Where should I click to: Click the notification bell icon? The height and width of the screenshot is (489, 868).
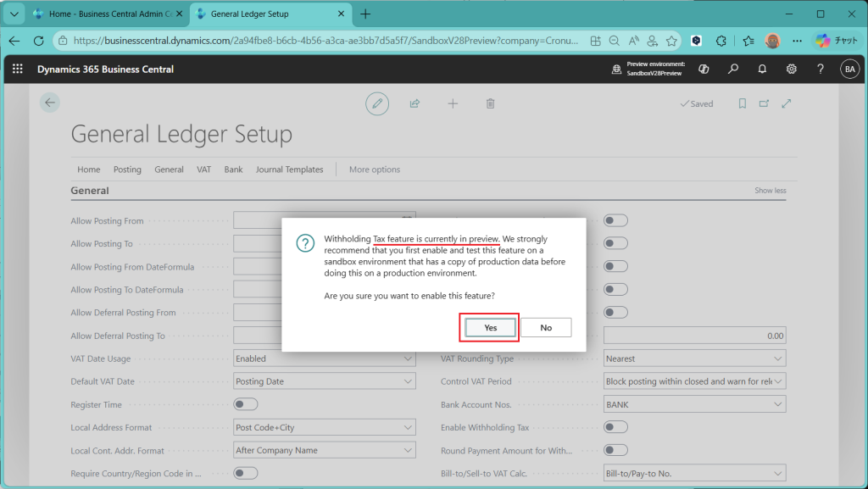(x=762, y=69)
